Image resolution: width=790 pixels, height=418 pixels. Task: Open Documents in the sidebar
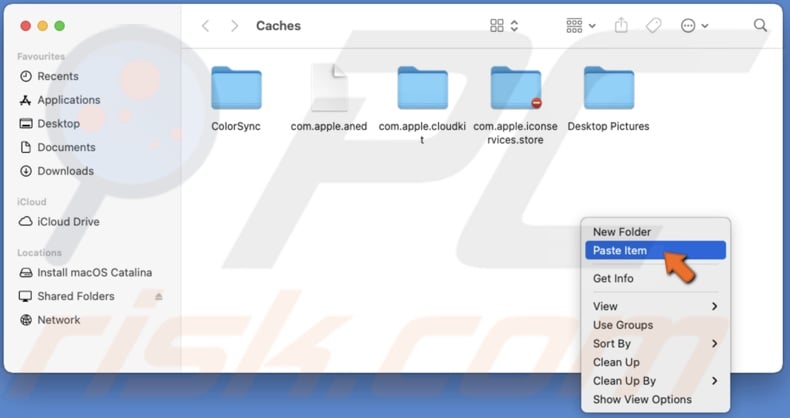click(57, 147)
